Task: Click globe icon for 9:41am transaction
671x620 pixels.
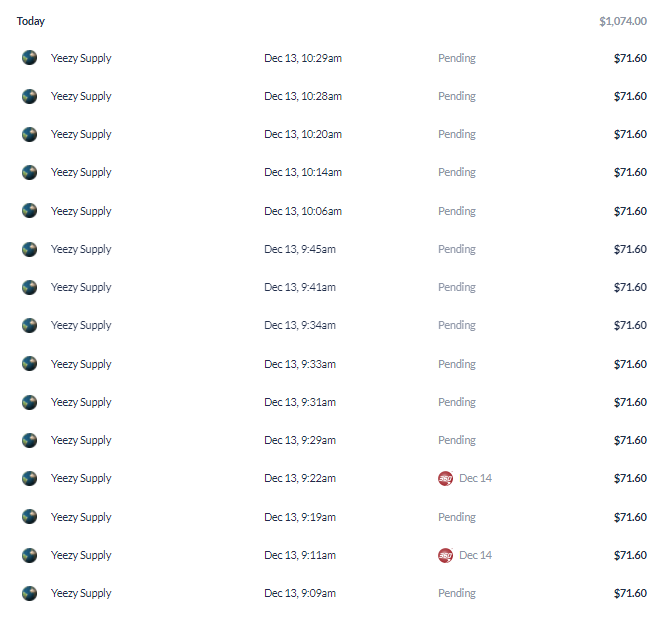Action: 30,287
